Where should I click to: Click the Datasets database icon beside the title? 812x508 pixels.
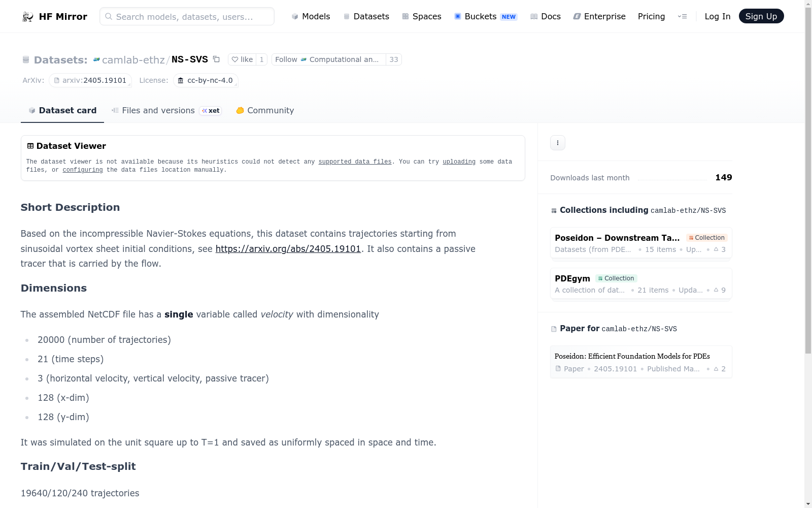point(26,60)
